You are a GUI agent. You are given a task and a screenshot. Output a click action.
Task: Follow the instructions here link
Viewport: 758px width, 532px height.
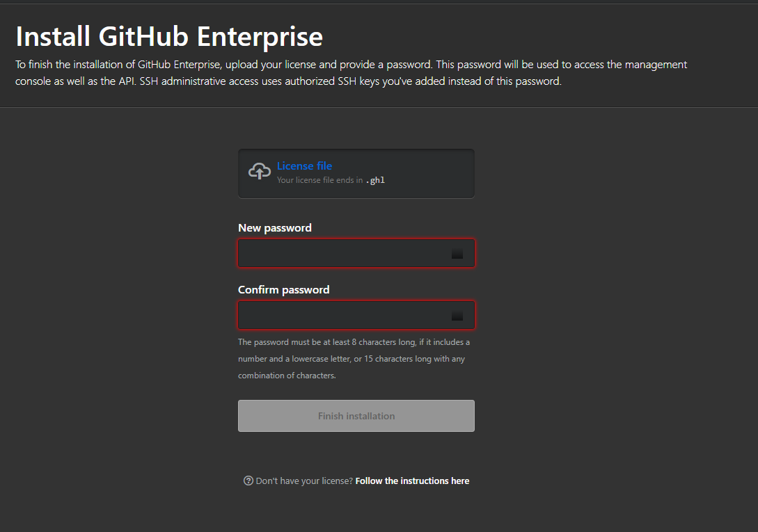point(412,481)
